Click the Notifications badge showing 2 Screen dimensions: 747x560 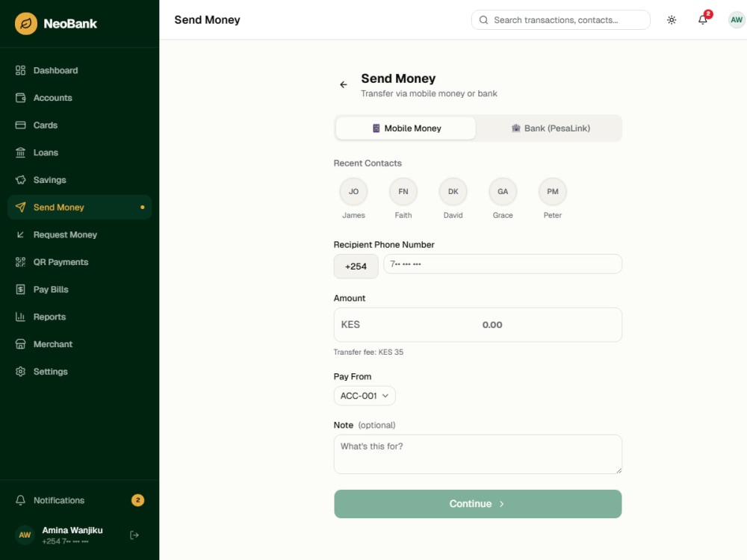click(137, 500)
